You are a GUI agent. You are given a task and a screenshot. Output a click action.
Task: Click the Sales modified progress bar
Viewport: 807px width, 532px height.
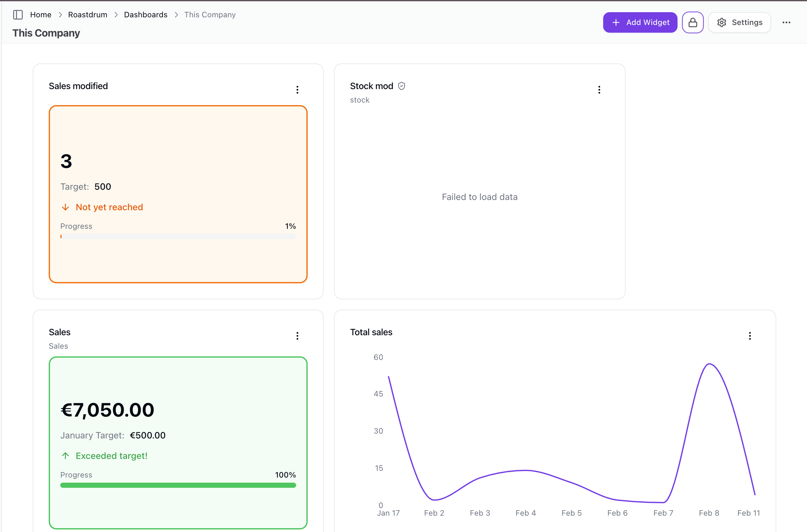tap(178, 237)
